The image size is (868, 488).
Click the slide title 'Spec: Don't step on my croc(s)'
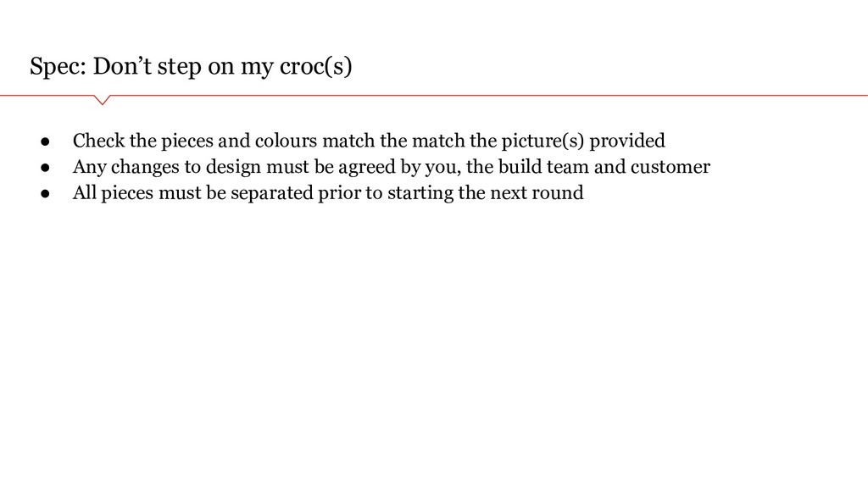pos(191,66)
